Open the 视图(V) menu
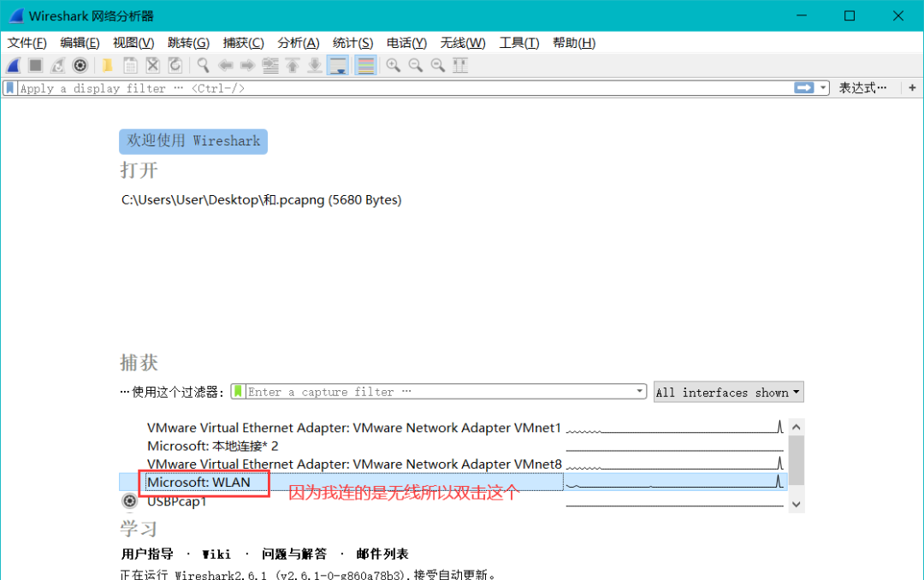 tap(133, 43)
